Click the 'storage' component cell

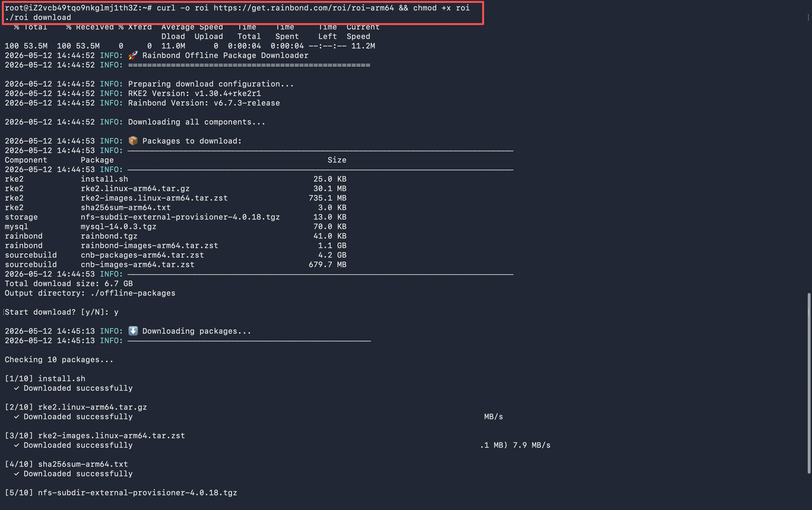point(21,217)
